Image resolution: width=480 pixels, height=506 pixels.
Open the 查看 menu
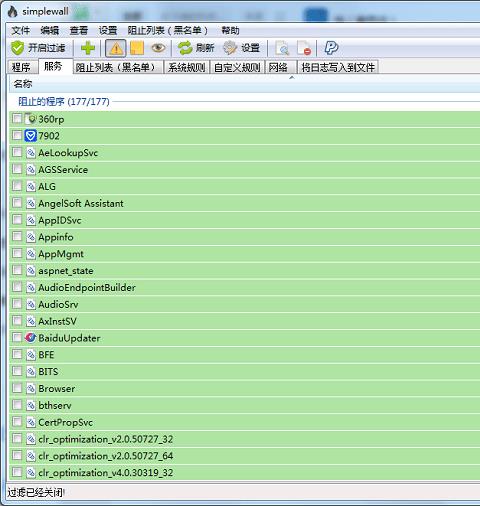point(79,31)
